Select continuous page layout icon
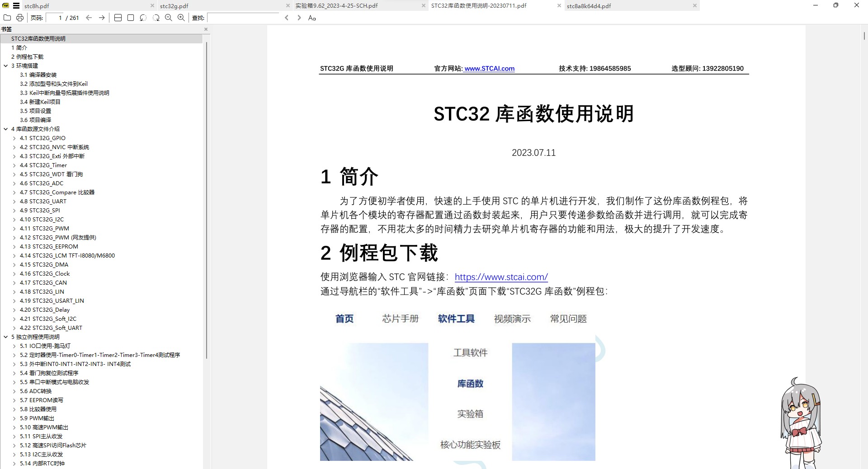868x469 pixels. pyautogui.click(x=118, y=18)
